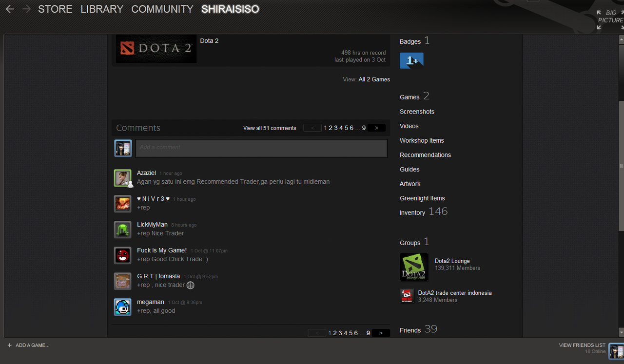Click the Add a comment field
624x364 pixels.
tap(261, 148)
